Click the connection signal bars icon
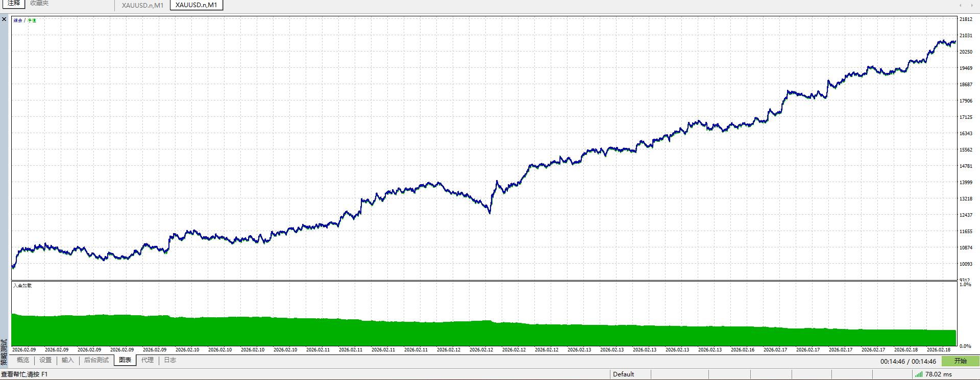 tap(918, 374)
